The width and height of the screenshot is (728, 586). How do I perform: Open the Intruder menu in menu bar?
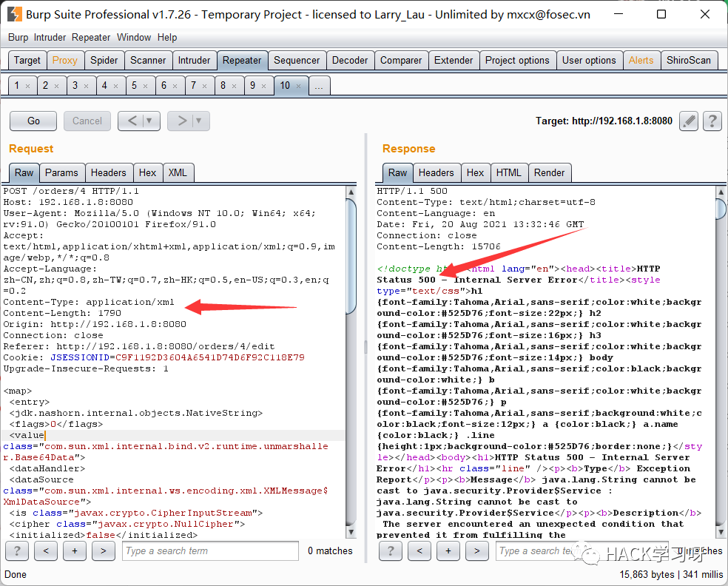(x=50, y=37)
